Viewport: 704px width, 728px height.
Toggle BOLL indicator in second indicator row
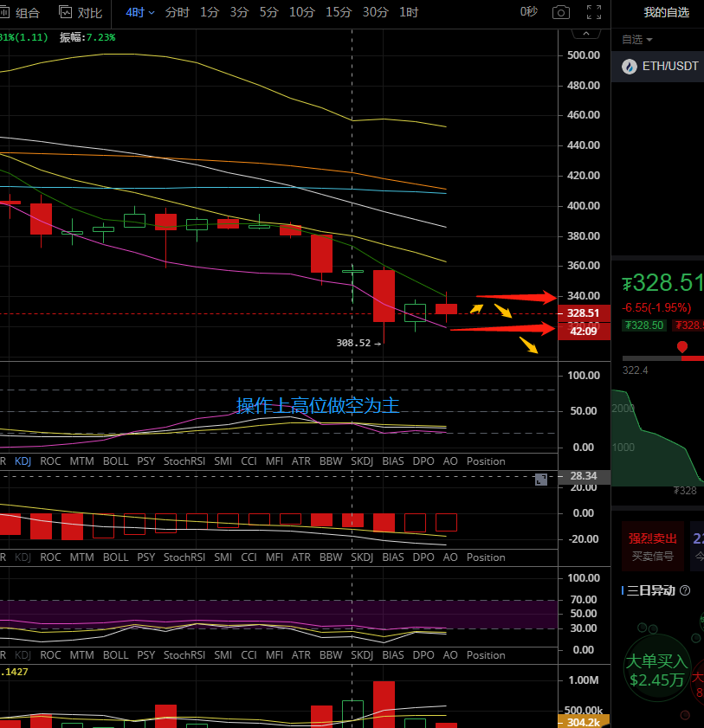point(115,557)
